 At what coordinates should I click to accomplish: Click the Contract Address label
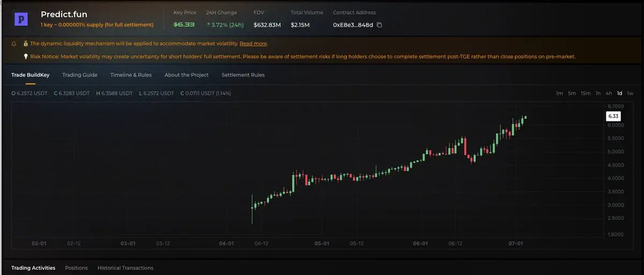[x=354, y=12]
